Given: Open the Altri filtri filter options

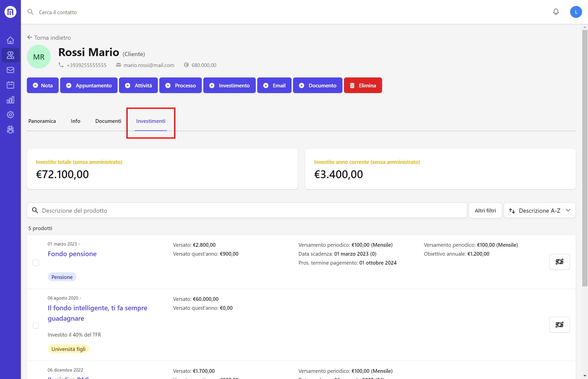Looking at the screenshot, I should (x=485, y=210).
